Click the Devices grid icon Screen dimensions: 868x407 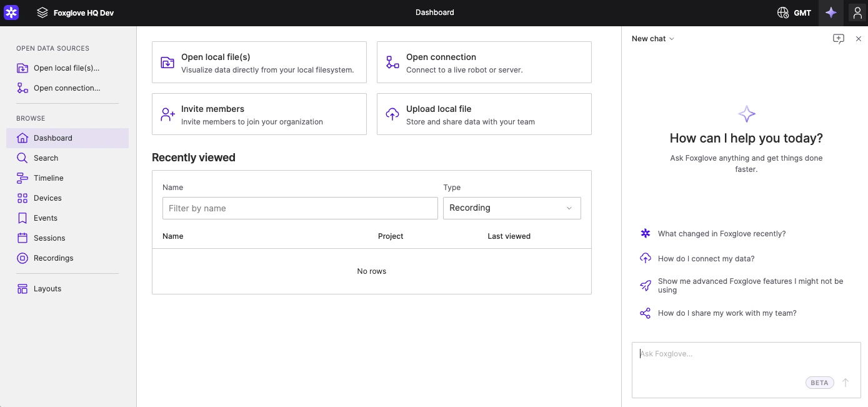coord(22,198)
